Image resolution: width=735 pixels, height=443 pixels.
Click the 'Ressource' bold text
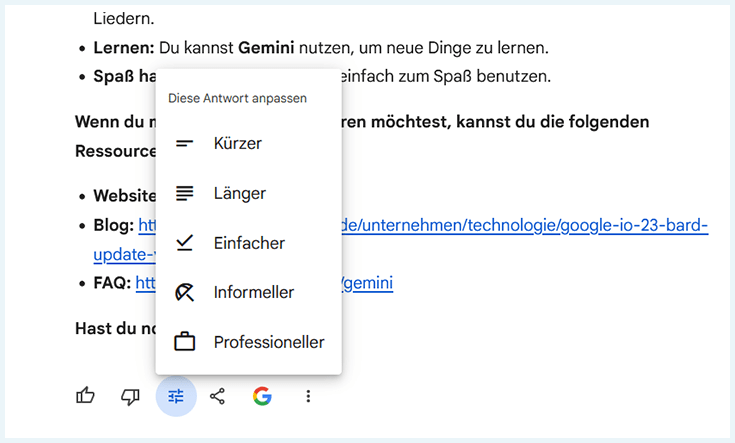116,151
